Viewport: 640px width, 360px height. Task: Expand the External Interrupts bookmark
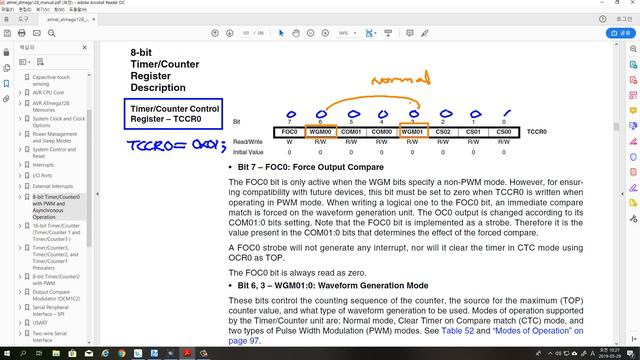click(x=20, y=186)
